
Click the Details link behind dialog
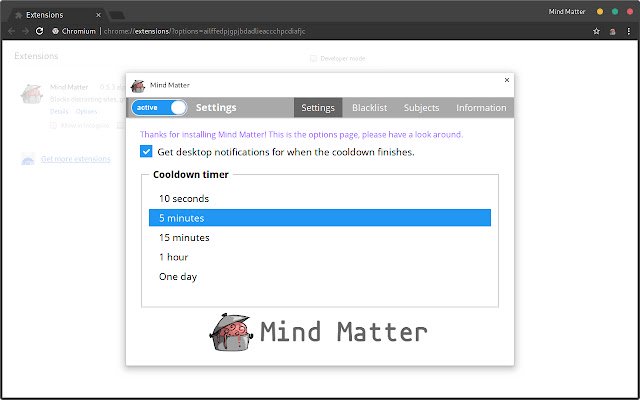click(59, 111)
